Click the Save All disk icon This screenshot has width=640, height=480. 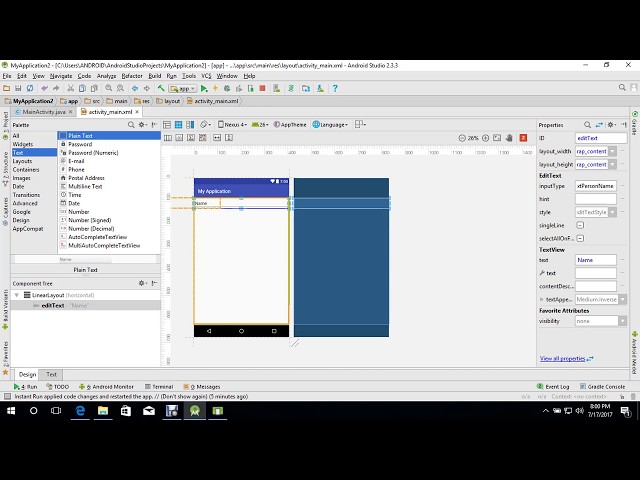[x=18, y=88]
